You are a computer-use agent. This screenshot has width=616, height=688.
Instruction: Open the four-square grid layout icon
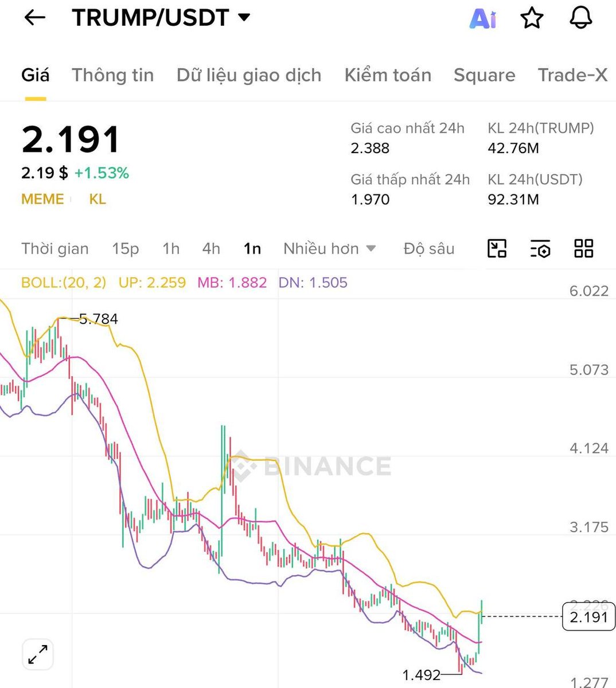tap(583, 248)
